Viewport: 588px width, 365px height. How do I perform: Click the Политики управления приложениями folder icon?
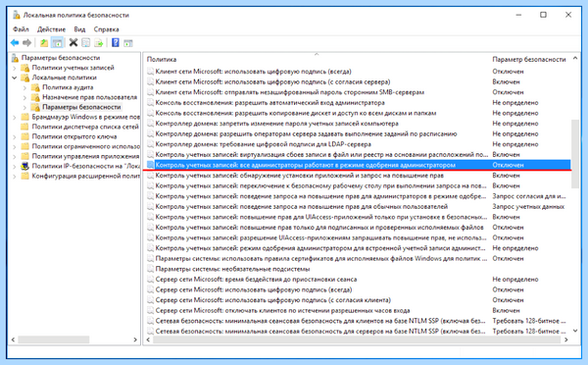tap(25, 156)
